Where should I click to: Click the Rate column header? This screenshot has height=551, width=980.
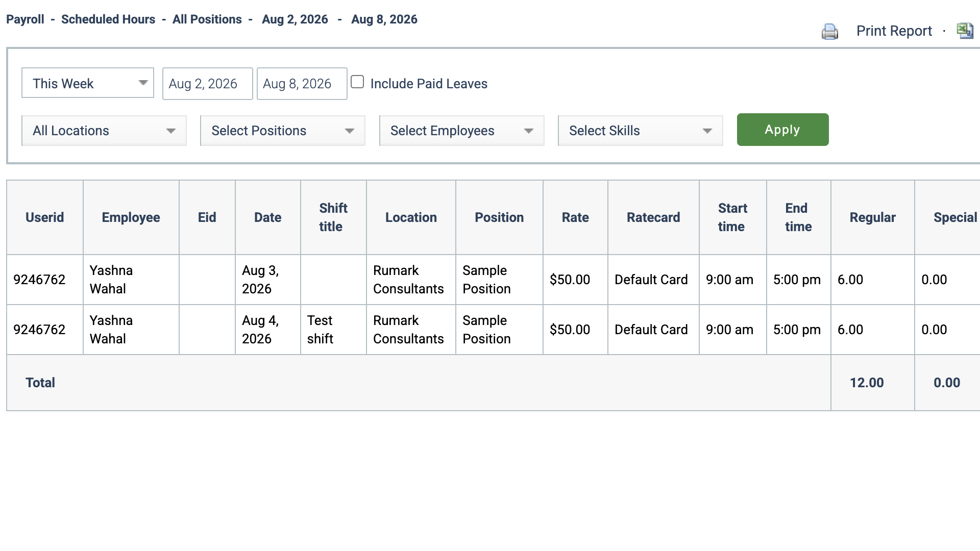click(x=575, y=217)
